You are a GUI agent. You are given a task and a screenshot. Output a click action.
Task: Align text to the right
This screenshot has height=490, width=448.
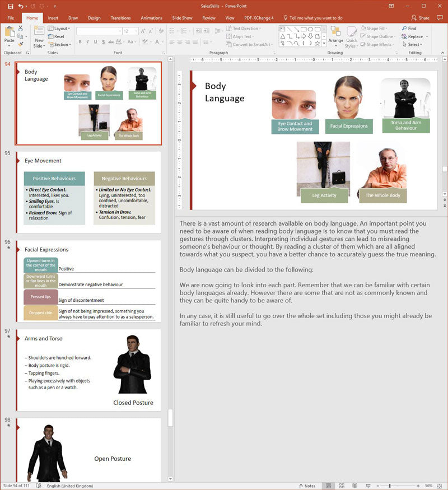click(187, 41)
